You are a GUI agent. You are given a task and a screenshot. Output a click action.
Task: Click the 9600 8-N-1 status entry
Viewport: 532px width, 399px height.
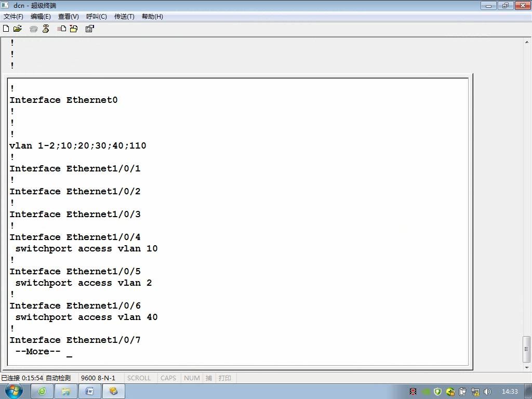98,378
